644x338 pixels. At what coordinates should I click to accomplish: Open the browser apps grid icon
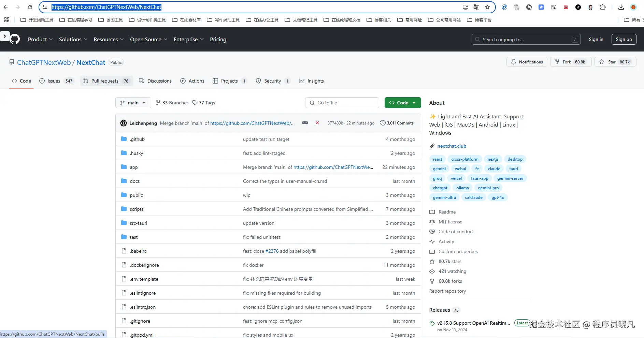click(7, 20)
